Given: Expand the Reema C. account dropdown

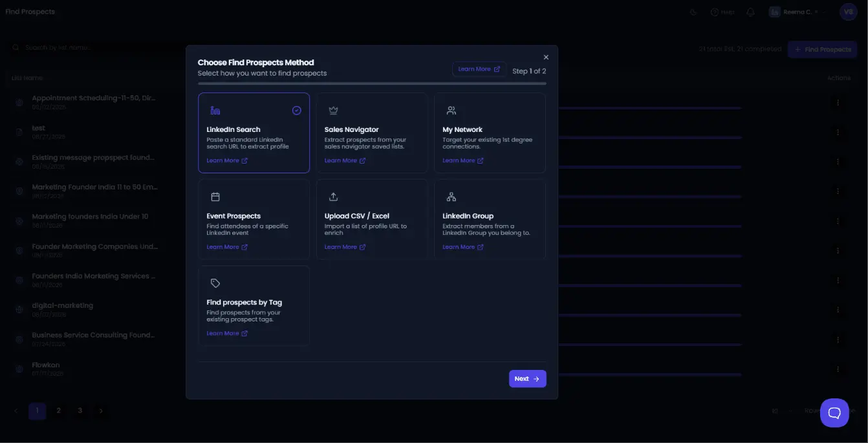Looking at the screenshot, I should (x=797, y=12).
